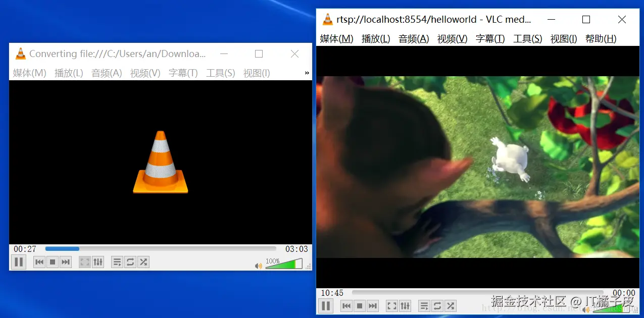Click total time 03:03 label
This screenshot has height=318, width=644.
296,249
